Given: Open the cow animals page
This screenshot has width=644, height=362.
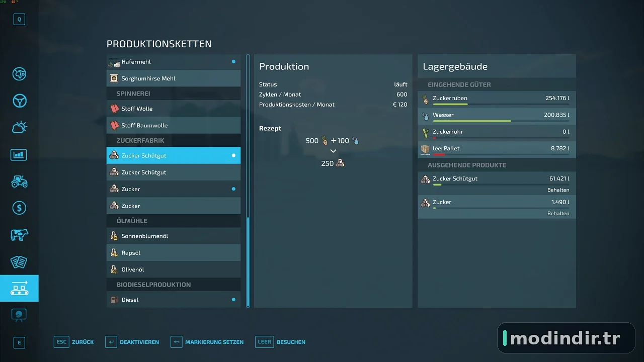Looking at the screenshot, I should [x=19, y=235].
